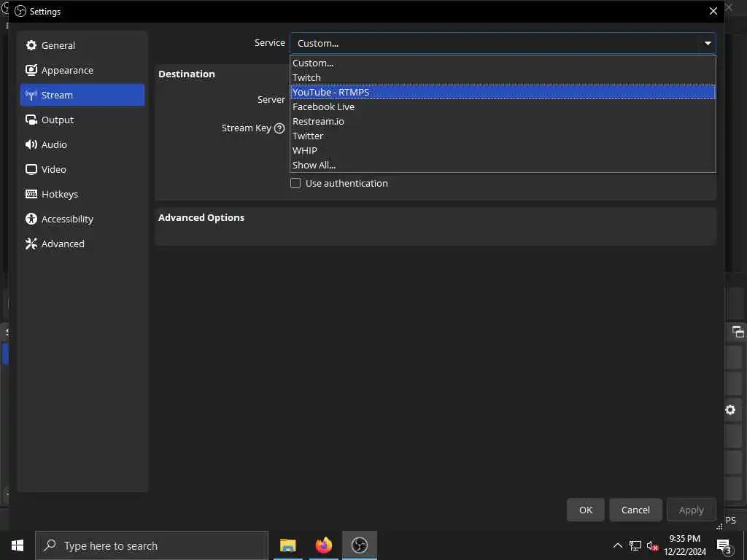The height and width of the screenshot is (560, 747).
Task: Confirm settings with the OK button
Action: click(x=586, y=510)
